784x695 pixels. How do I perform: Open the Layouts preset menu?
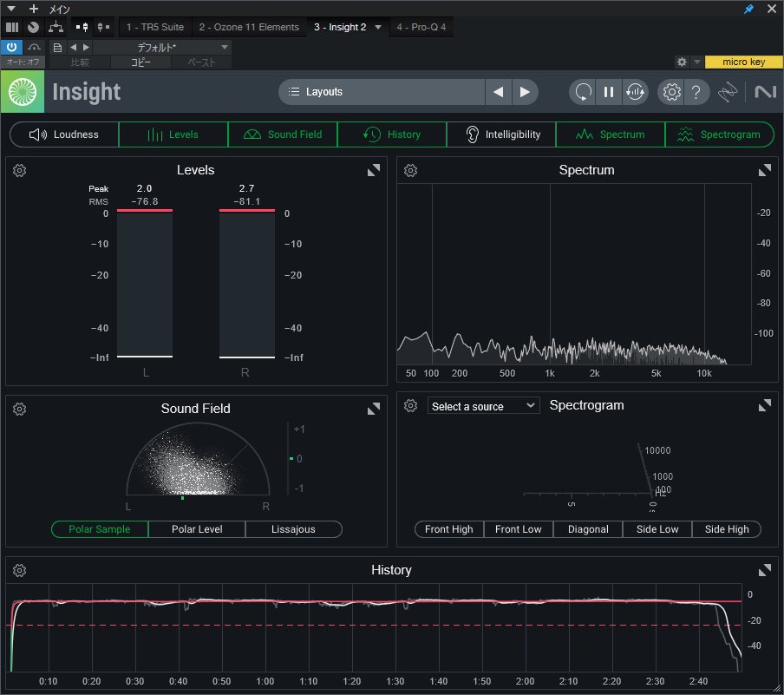(382, 92)
